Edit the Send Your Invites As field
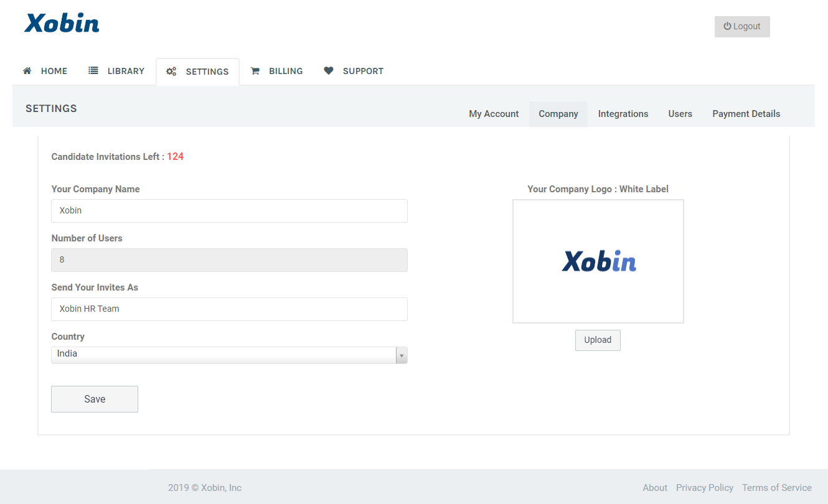The width and height of the screenshot is (828, 504). tap(229, 309)
